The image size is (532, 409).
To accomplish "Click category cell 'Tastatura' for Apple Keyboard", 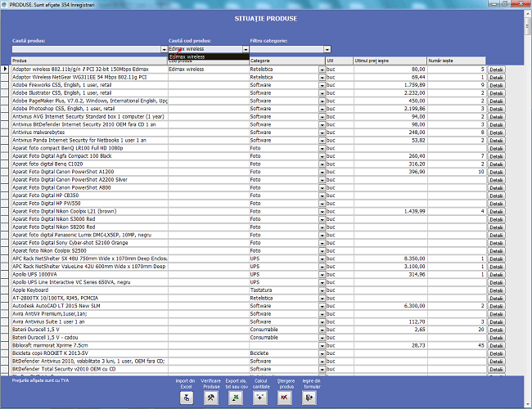I will pos(284,290).
